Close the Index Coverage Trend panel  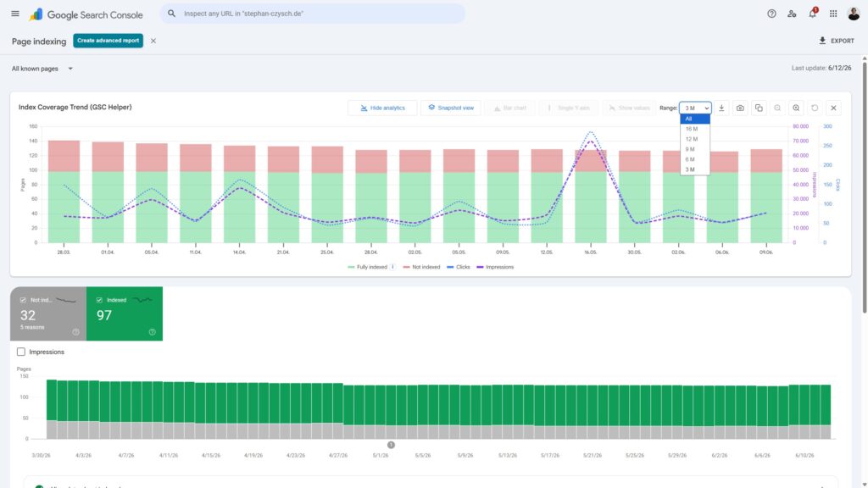[x=833, y=108]
